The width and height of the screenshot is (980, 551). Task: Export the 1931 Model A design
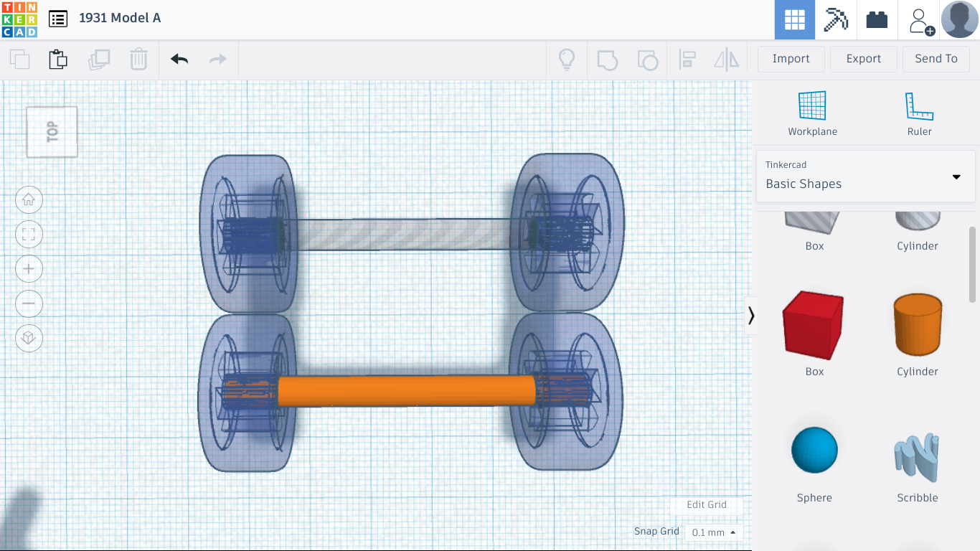(x=863, y=59)
